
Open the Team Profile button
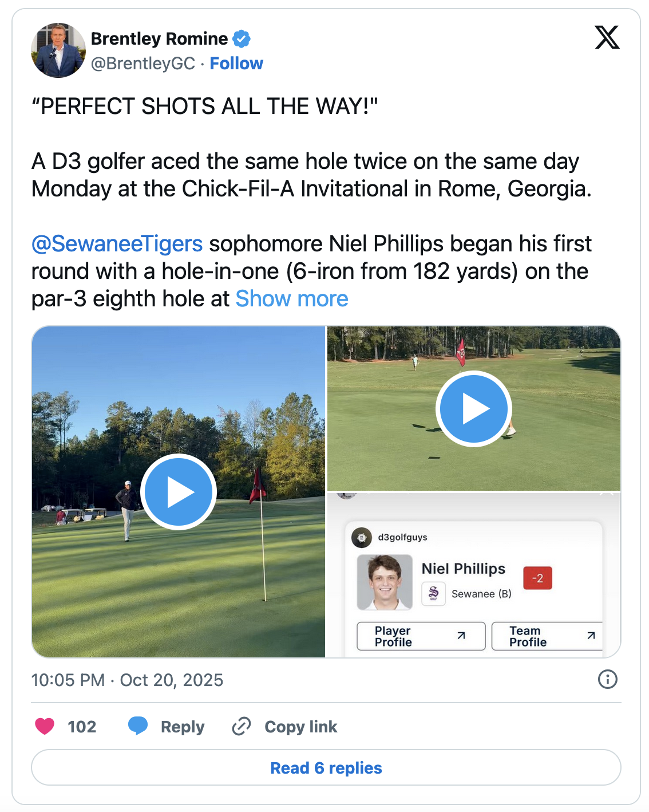point(547,636)
